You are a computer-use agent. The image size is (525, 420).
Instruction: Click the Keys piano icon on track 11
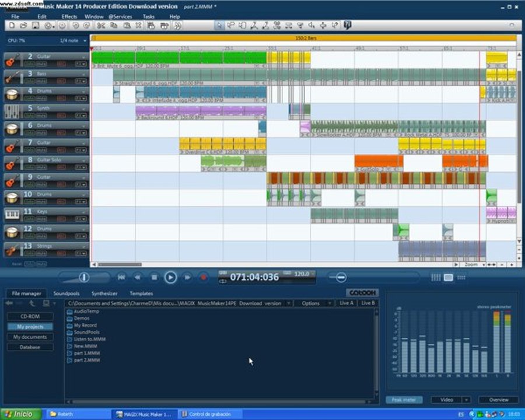(x=12, y=215)
